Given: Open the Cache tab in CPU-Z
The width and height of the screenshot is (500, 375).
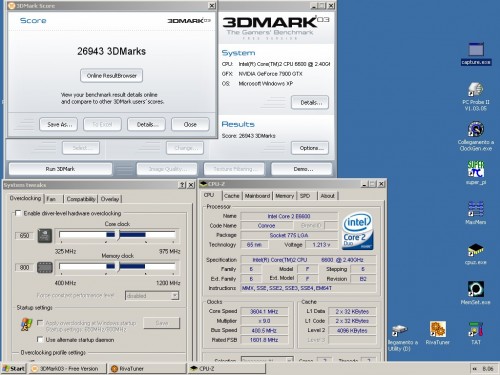Looking at the screenshot, I should point(232,196).
